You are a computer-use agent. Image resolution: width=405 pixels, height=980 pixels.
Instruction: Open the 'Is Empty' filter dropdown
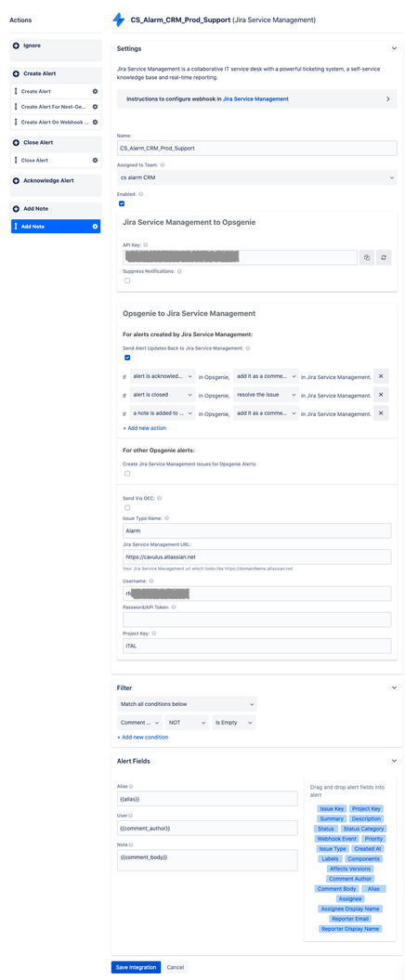[234, 723]
